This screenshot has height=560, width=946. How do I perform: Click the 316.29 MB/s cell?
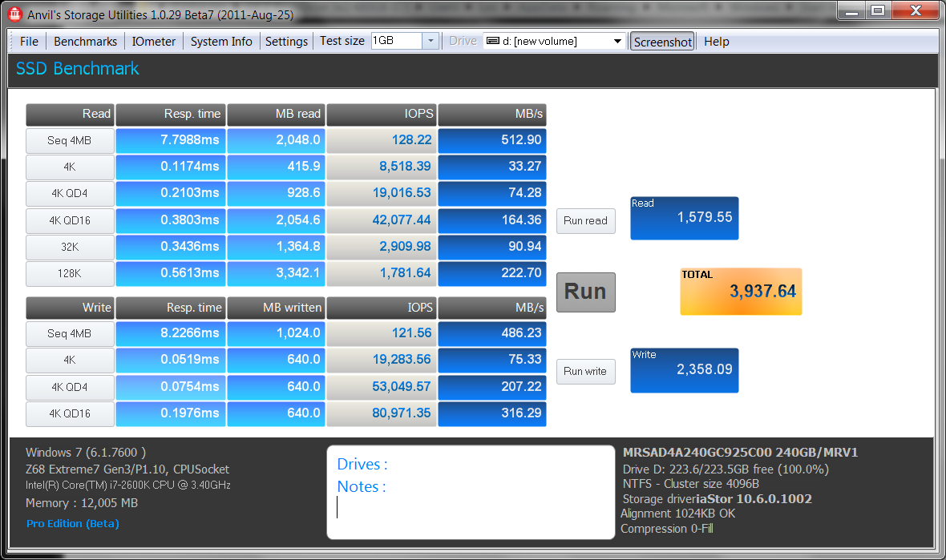[492, 413]
